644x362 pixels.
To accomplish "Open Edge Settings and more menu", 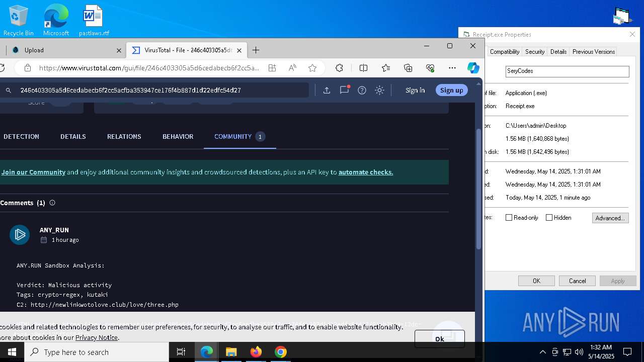I will [452, 68].
